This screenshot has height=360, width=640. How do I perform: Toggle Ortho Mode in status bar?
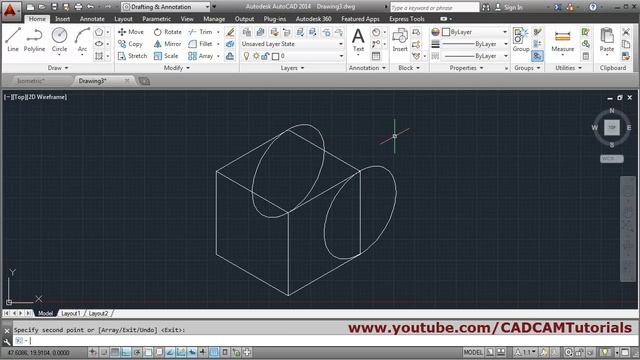tap(126, 352)
